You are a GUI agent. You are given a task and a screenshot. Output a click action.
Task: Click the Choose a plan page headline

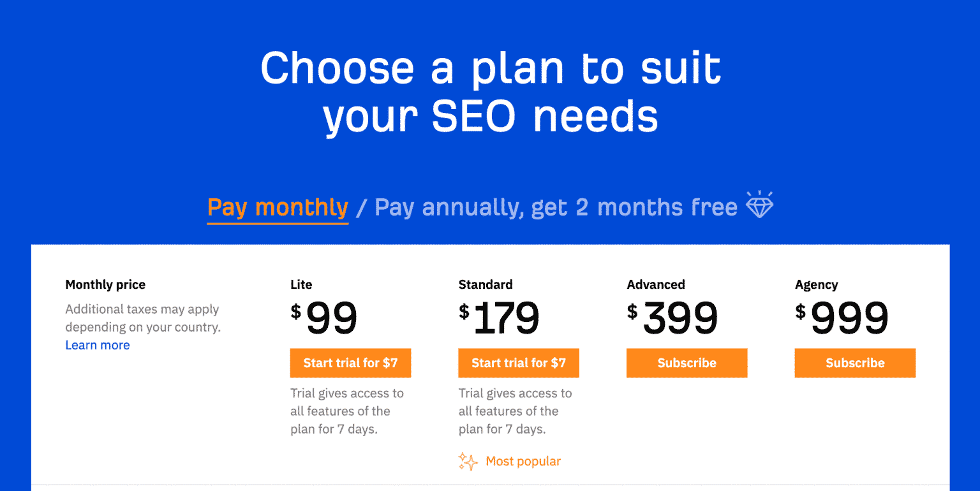[491, 92]
